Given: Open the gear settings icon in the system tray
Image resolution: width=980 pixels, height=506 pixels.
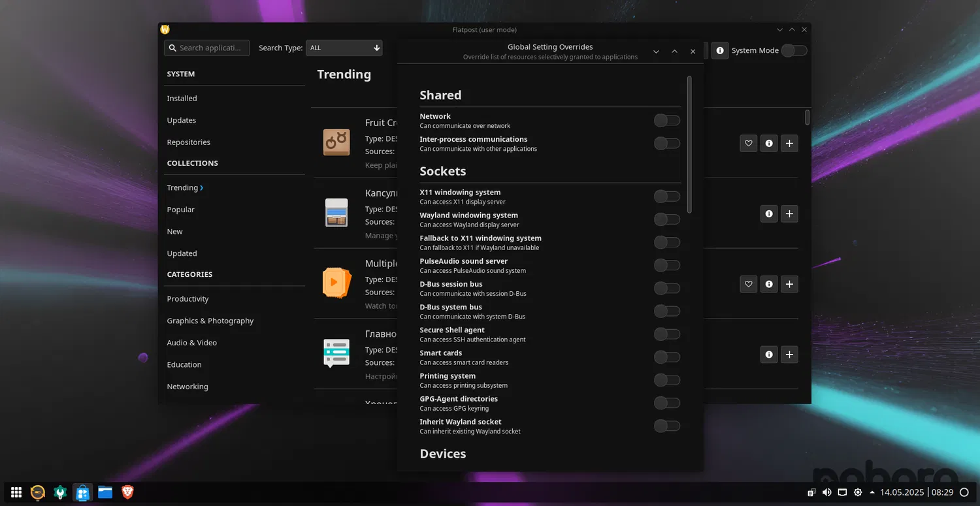Looking at the screenshot, I should tap(858, 492).
